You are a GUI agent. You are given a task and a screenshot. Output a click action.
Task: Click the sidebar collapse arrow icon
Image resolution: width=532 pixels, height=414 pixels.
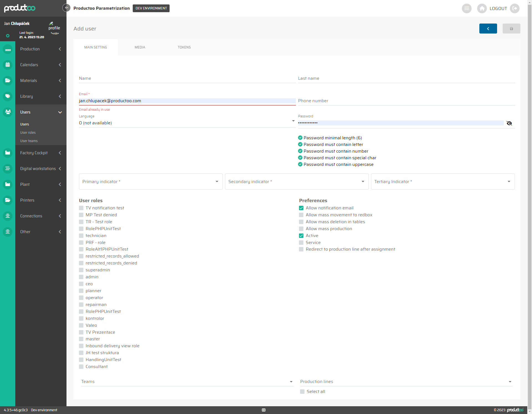[66, 8]
